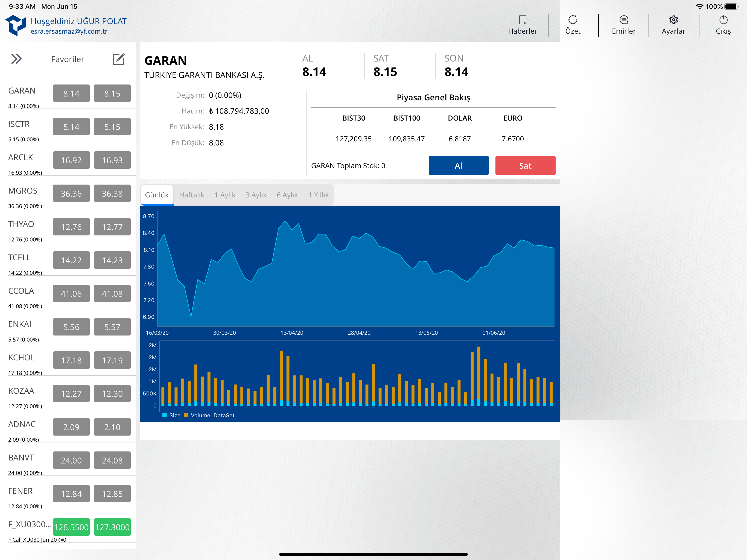Tap KOZAA ask price 12.30

click(x=112, y=393)
